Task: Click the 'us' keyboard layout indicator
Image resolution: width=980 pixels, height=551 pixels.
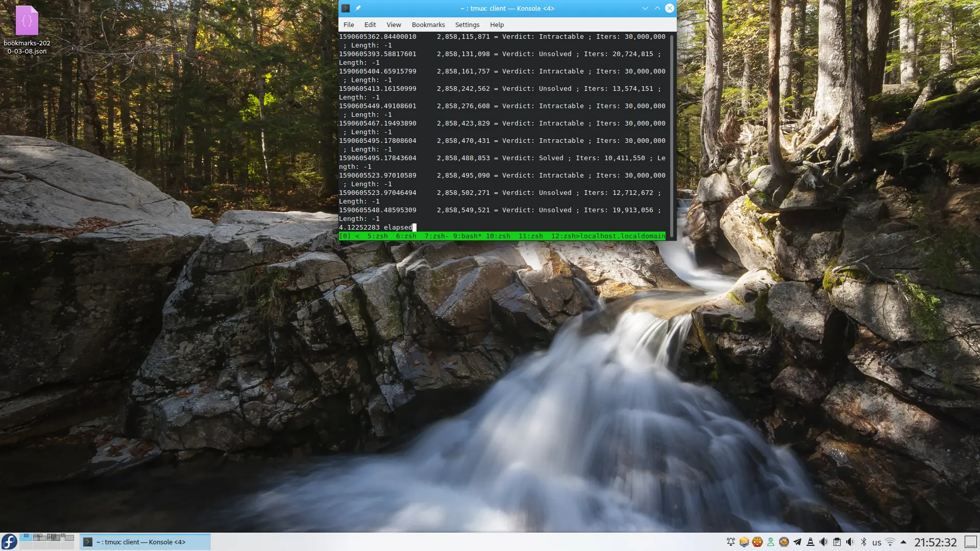Action: (877, 542)
